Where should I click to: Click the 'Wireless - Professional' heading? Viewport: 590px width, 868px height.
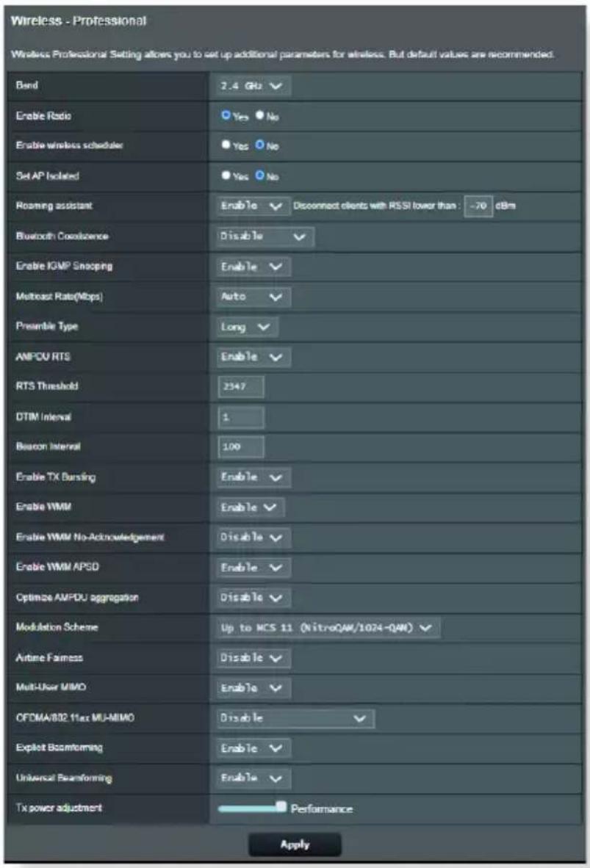point(78,21)
